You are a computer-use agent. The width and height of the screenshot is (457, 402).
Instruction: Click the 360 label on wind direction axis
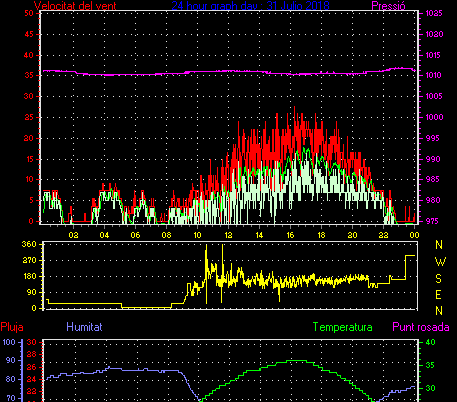click(x=29, y=244)
